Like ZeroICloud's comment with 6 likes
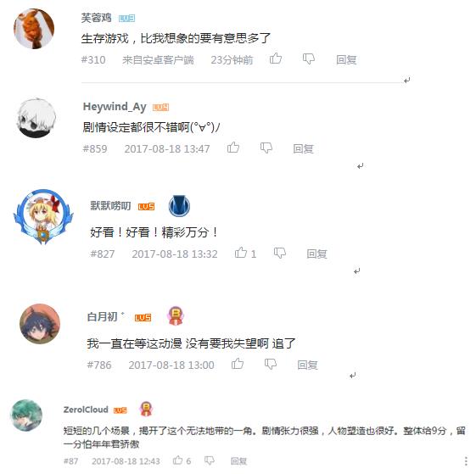This screenshot has height=474, width=476. click(178, 460)
